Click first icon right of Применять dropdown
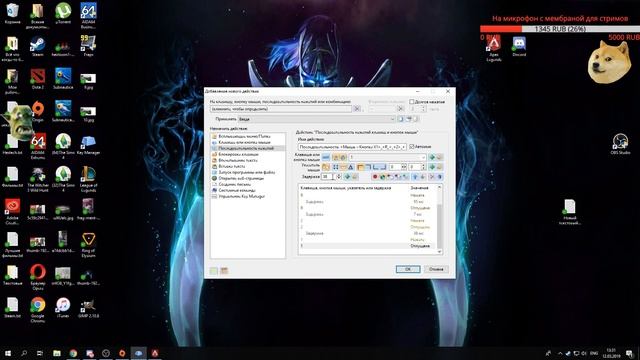Image resolution: width=640 pixels, height=360 pixels. 400,119
